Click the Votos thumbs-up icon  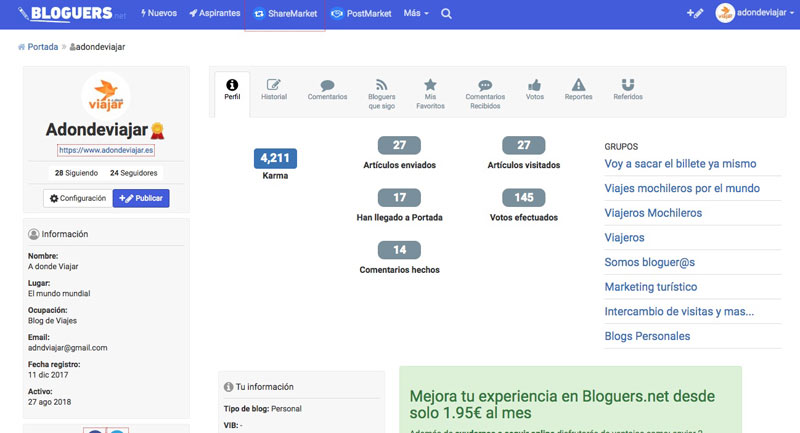pyautogui.click(x=535, y=85)
